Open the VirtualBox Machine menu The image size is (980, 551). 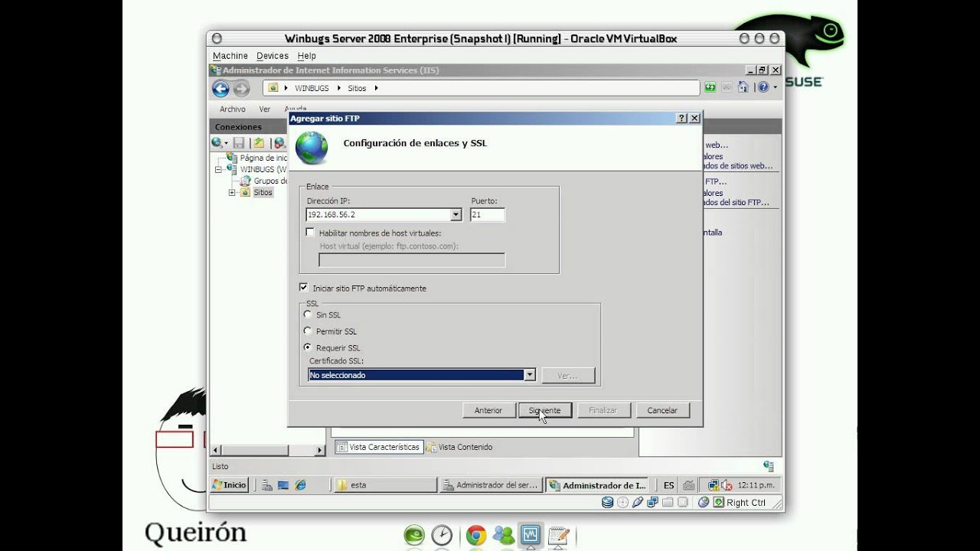(x=230, y=56)
